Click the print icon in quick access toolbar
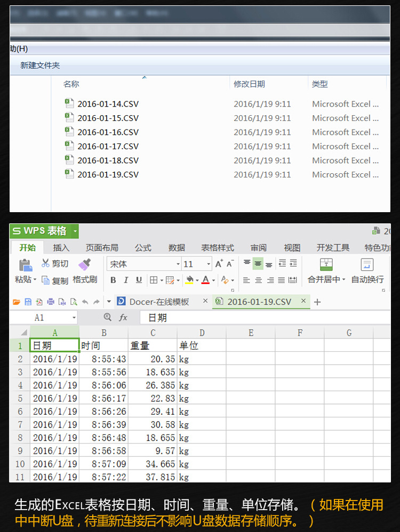 coord(51,302)
